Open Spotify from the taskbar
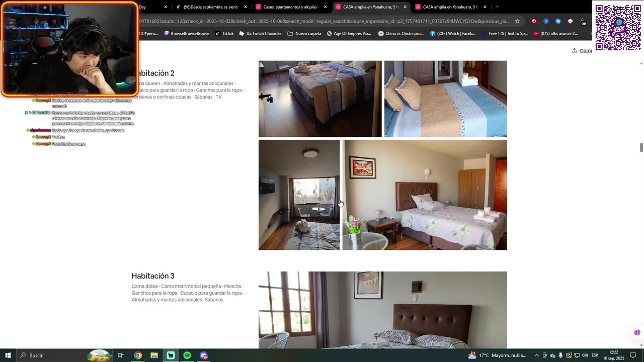This screenshot has width=644, height=362. tap(187, 355)
